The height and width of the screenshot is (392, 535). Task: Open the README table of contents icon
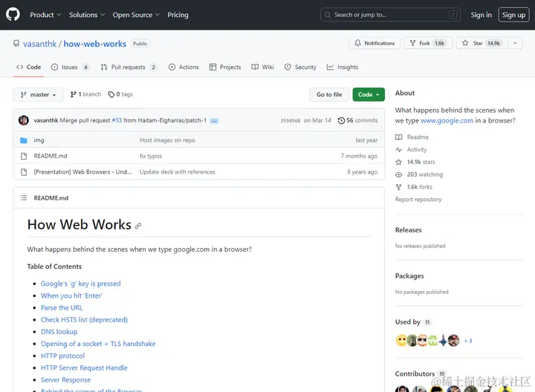pos(24,197)
